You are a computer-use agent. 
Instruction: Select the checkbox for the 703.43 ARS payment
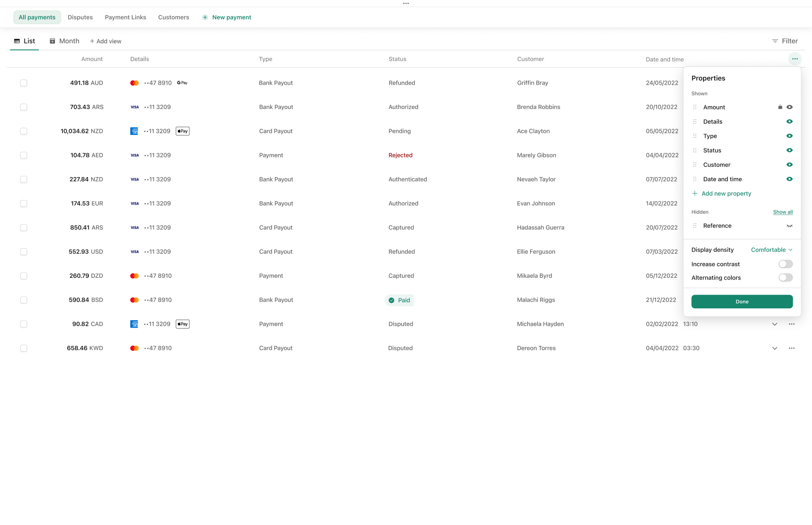23,107
